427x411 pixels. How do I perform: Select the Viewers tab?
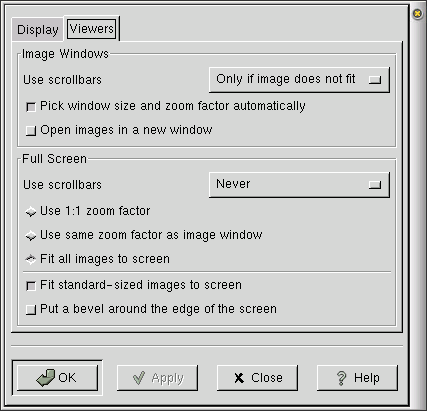click(x=92, y=29)
